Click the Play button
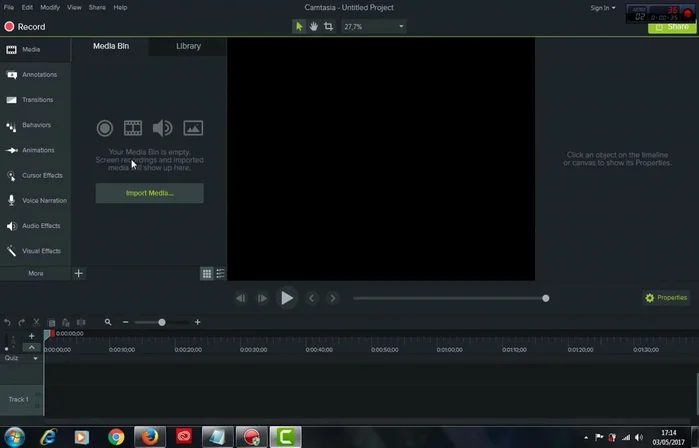699x448 pixels. point(287,298)
